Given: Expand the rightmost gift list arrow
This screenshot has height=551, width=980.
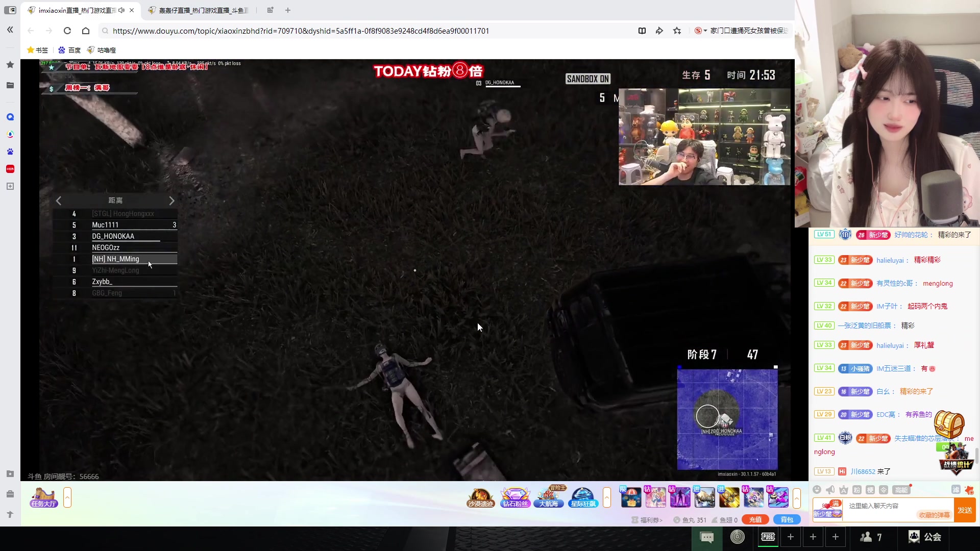Looking at the screenshot, I should coord(797,497).
